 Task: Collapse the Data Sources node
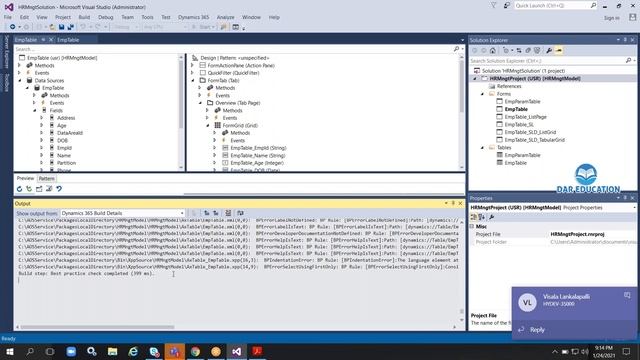pos(20,80)
